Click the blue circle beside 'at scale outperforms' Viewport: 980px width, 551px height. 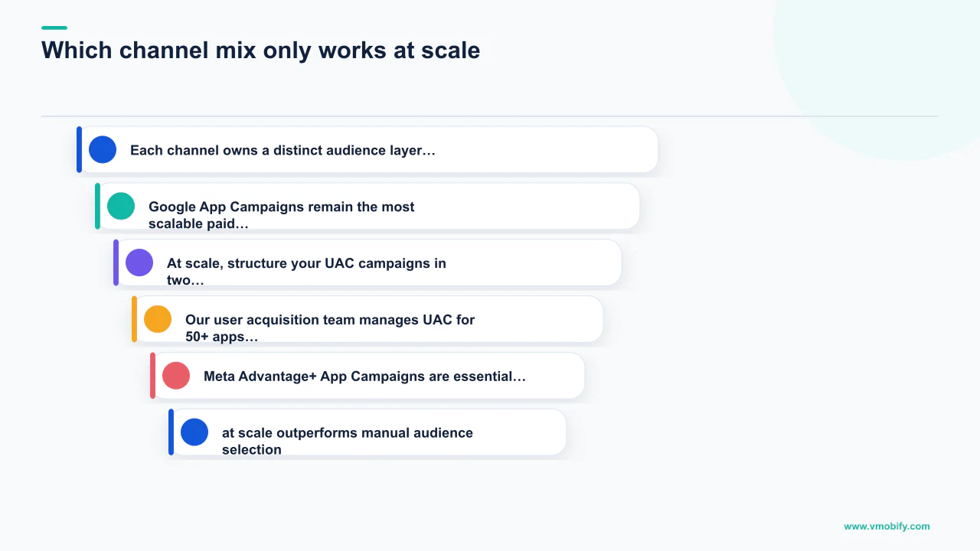(194, 432)
